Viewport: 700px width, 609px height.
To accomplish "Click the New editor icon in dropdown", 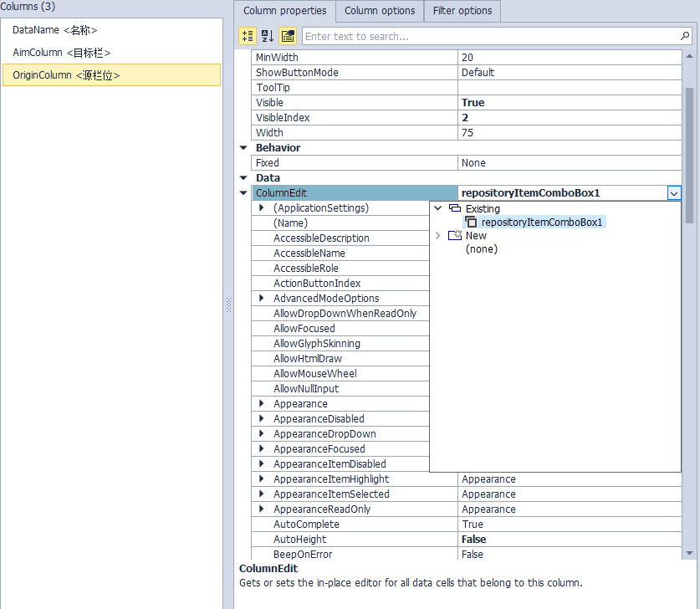I will coord(454,235).
